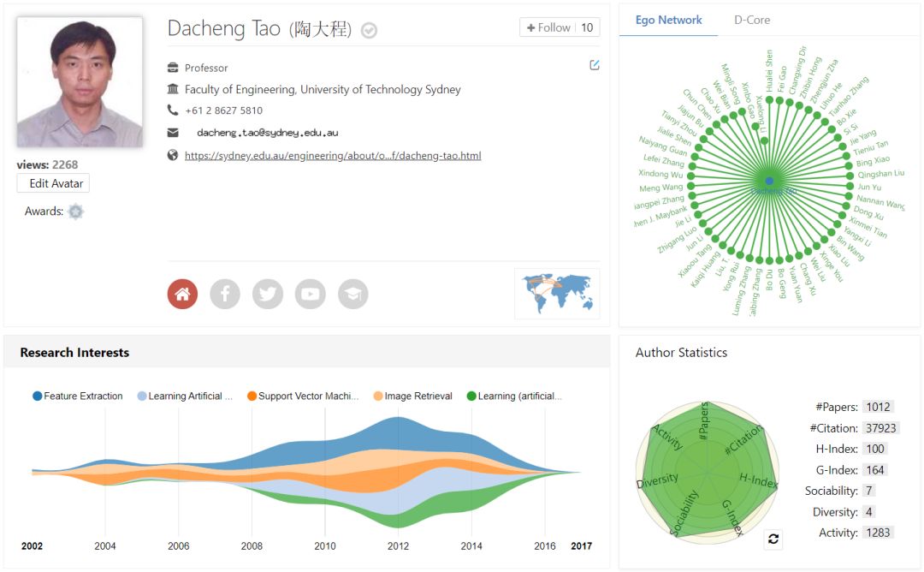Open the sydney.edu.au homepage link
The width and height of the screenshot is (924, 572).
point(333,156)
